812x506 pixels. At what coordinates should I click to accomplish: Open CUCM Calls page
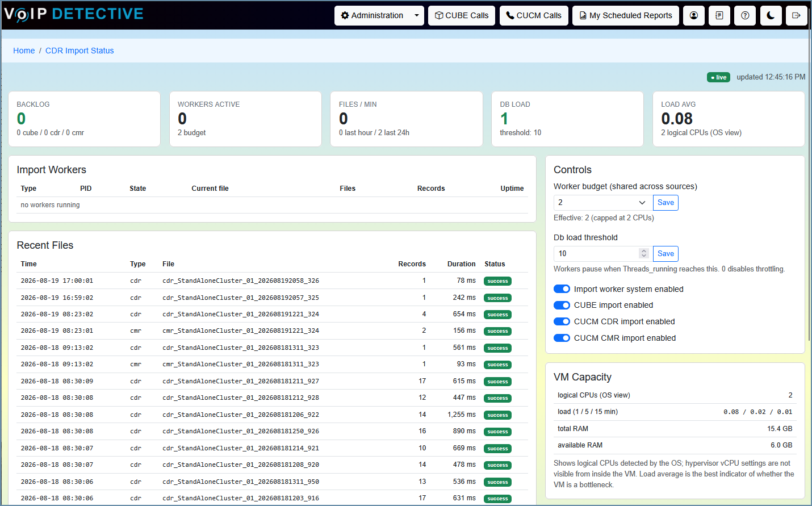coord(534,15)
